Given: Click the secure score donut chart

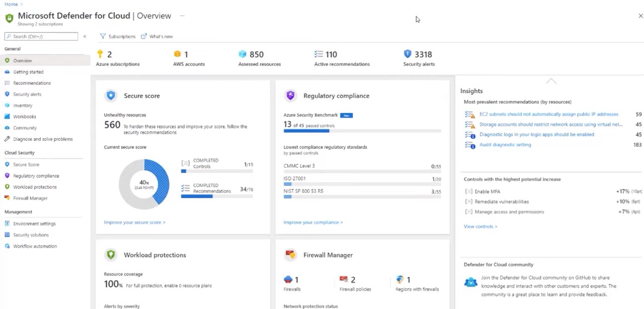Looking at the screenshot, I should click(144, 184).
